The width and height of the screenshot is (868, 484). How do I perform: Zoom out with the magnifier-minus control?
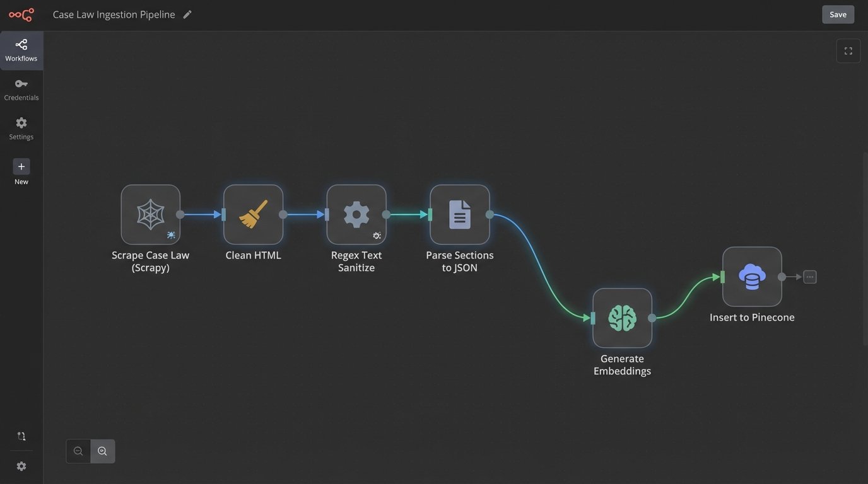78,451
